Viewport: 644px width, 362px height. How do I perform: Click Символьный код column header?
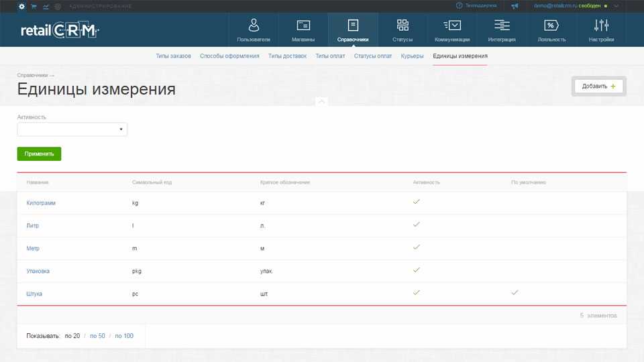[152, 182]
